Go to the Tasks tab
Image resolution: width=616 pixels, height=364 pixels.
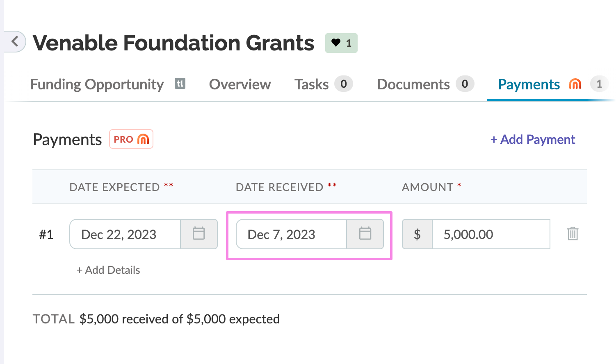tap(312, 84)
